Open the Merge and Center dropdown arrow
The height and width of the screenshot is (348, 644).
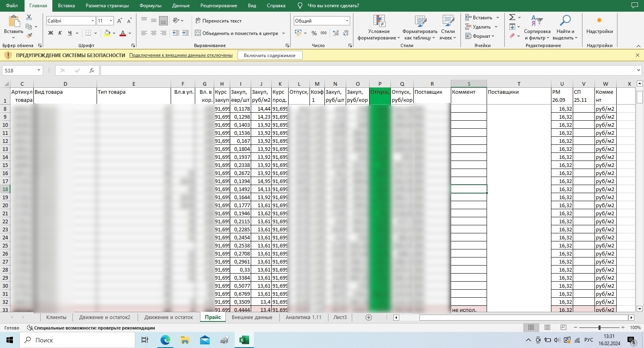(284, 33)
